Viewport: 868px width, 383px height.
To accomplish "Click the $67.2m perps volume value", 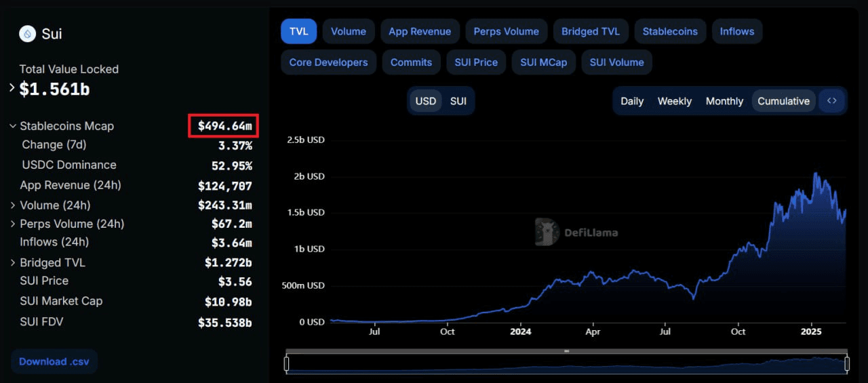I will pyautogui.click(x=232, y=224).
